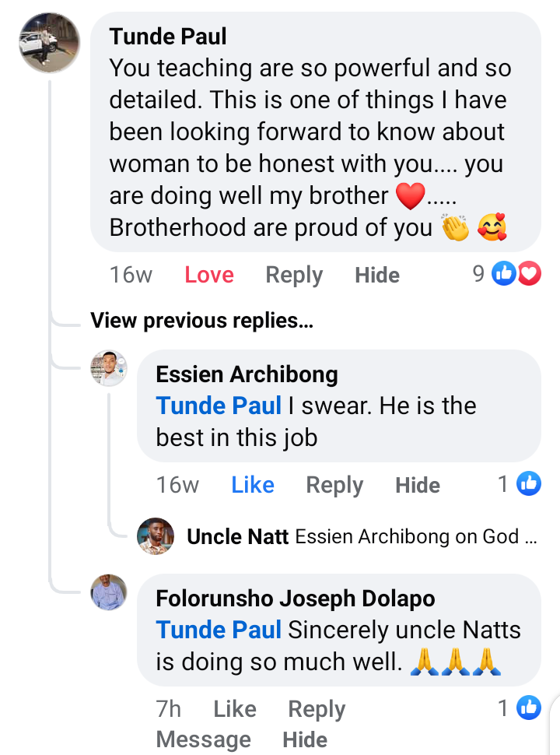Toggle Like on Essien Archibong's reply
The image size is (560, 755).
click(253, 485)
